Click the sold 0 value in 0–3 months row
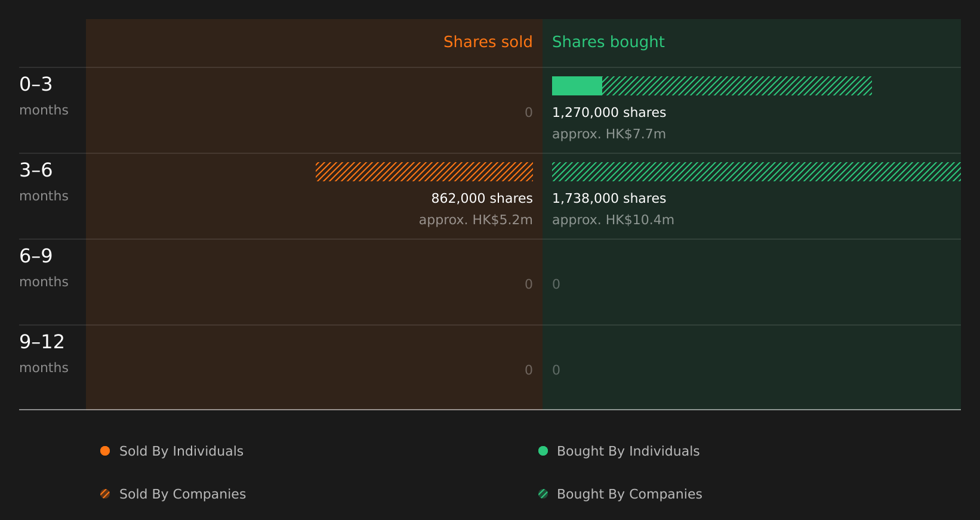Image resolution: width=980 pixels, height=520 pixels. pos(529,113)
